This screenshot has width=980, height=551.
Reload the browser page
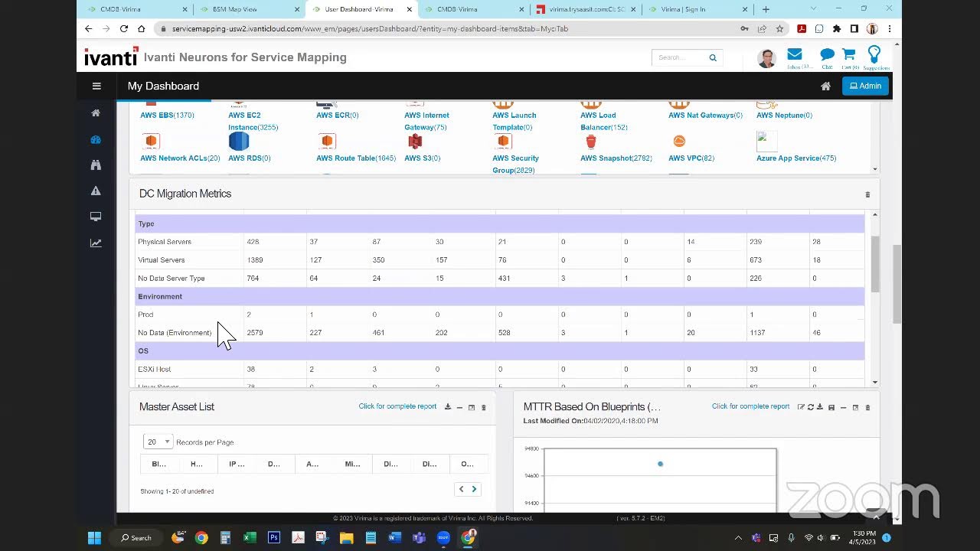(x=124, y=28)
